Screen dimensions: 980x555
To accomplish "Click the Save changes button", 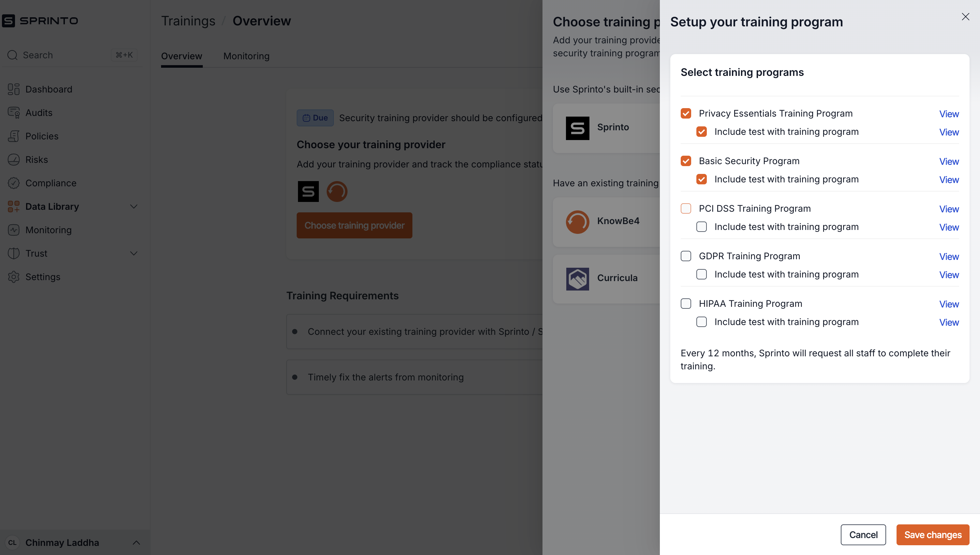I will (932, 535).
